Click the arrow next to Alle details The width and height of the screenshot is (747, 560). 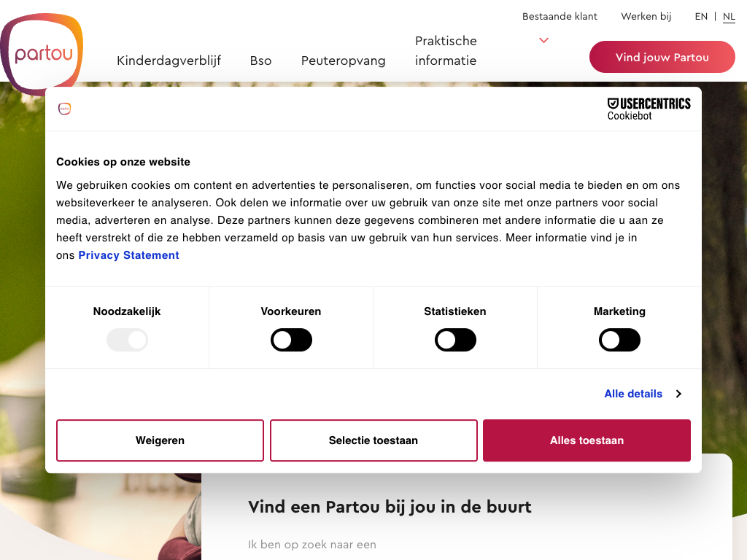pyautogui.click(x=678, y=394)
